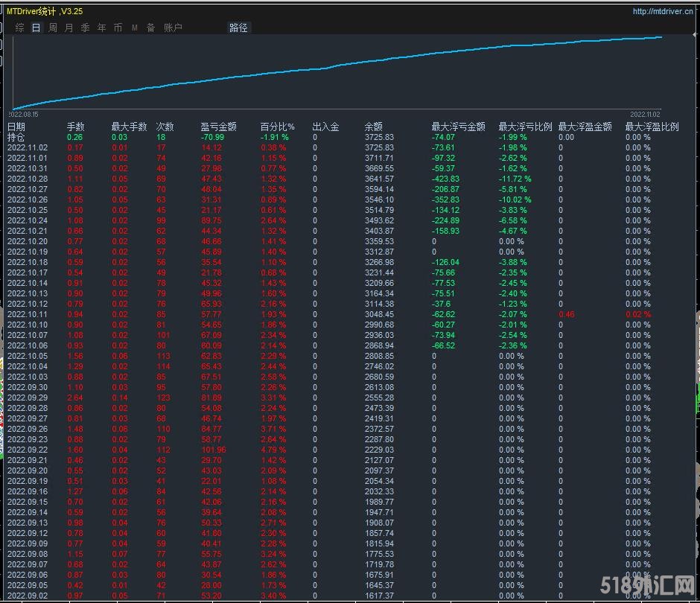Click the 最大浮盈金额 column header

[x=585, y=127]
